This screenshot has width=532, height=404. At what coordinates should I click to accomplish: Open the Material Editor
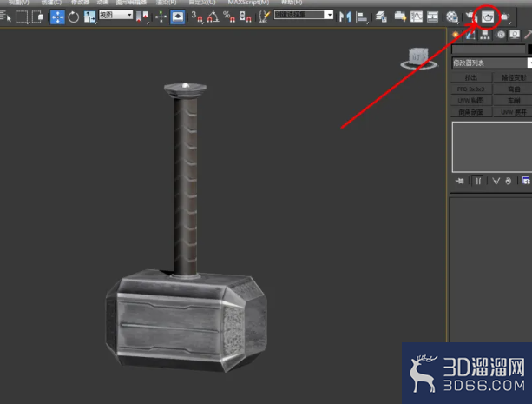pyautogui.click(x=452, y=17)
